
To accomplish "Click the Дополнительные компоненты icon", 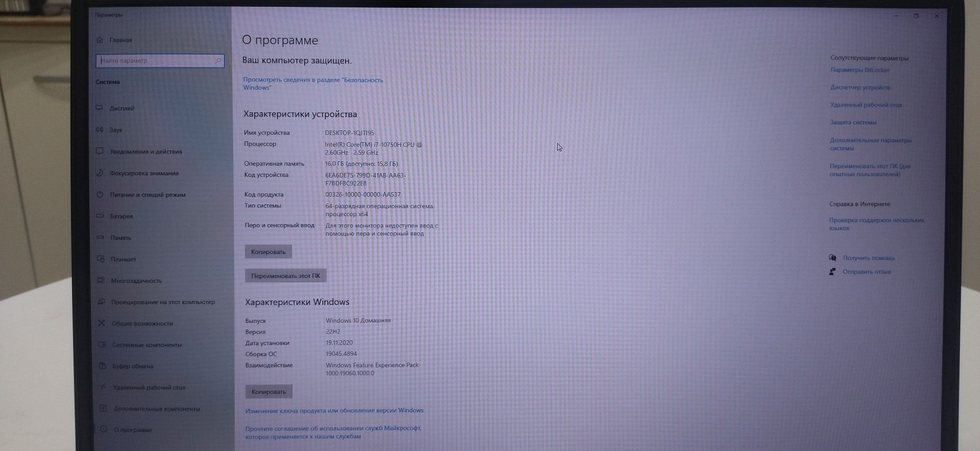I will [103, 408].
